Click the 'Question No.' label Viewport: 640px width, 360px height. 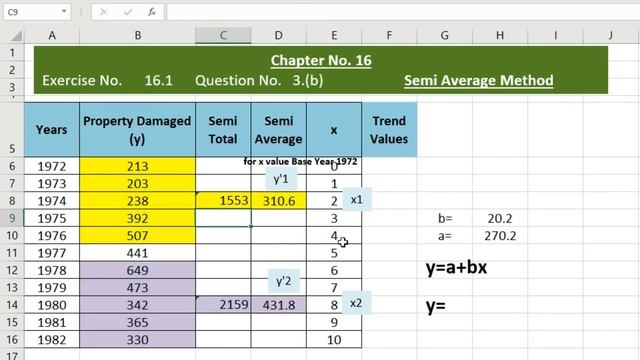click(238, 80)
